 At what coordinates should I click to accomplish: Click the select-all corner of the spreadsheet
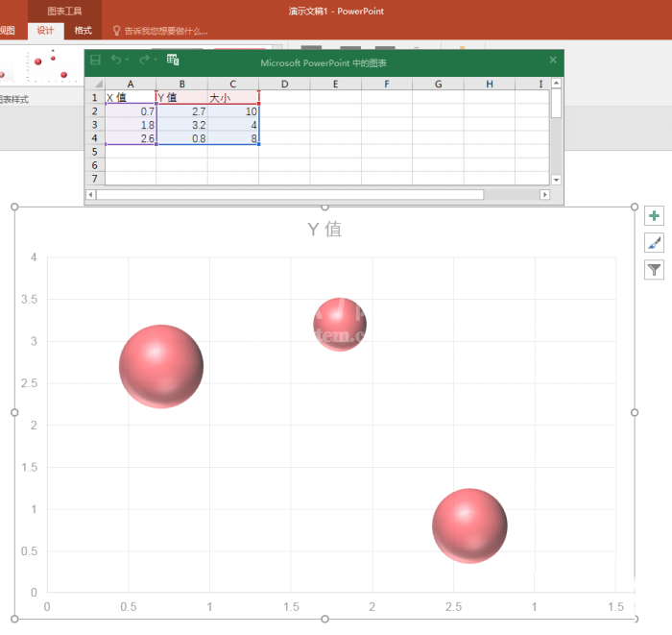[x=95, y=84]
